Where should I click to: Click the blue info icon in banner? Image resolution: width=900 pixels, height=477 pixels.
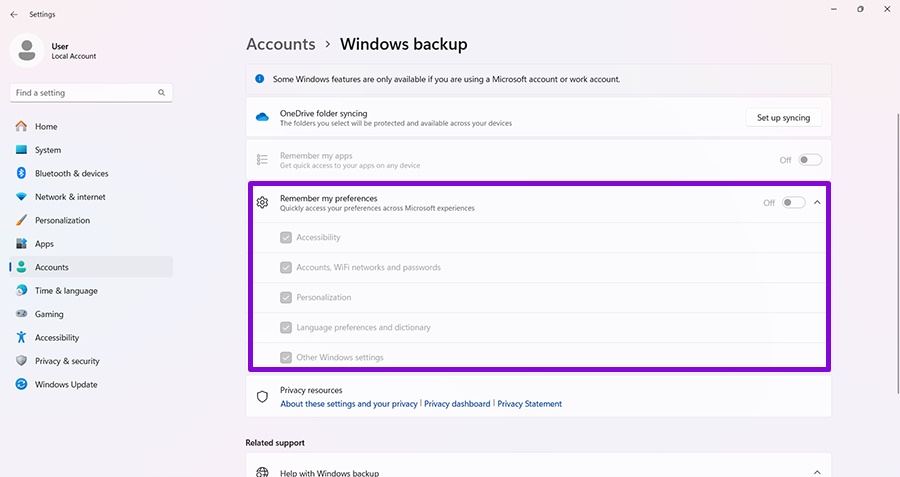tap(259, 79)
